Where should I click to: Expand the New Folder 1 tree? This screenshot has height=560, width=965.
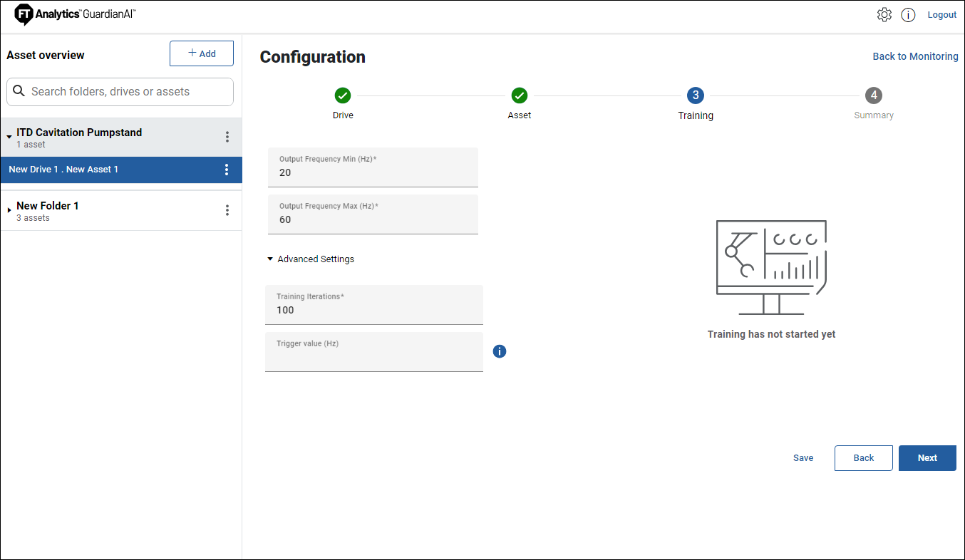(x=9, y=209)
